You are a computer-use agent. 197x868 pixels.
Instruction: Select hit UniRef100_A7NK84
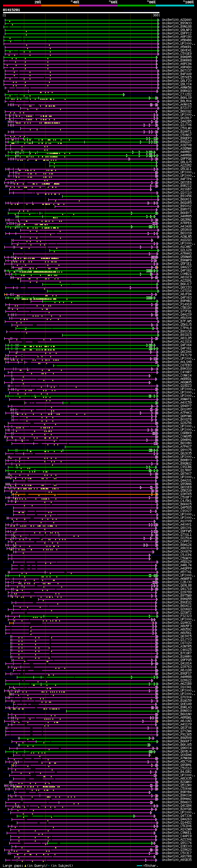(177, 758)
